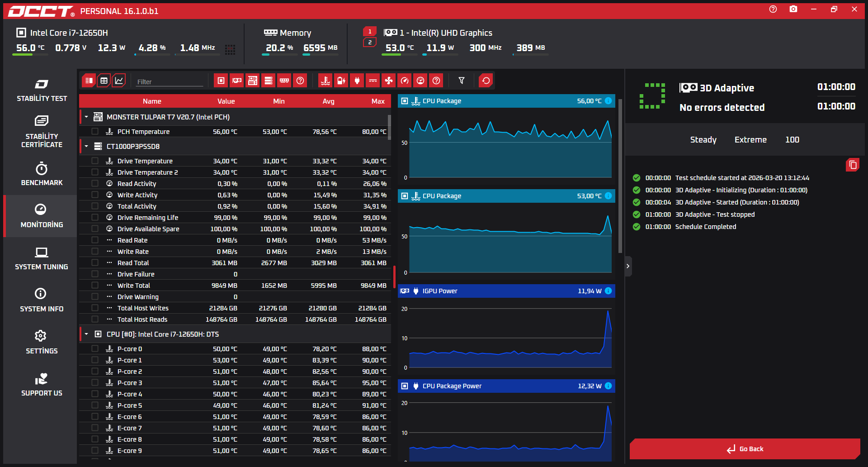The height and width of the screenshot is (467, 868).
Task: Toggle the temperature sensor filter icon
Action: (325, 81)
